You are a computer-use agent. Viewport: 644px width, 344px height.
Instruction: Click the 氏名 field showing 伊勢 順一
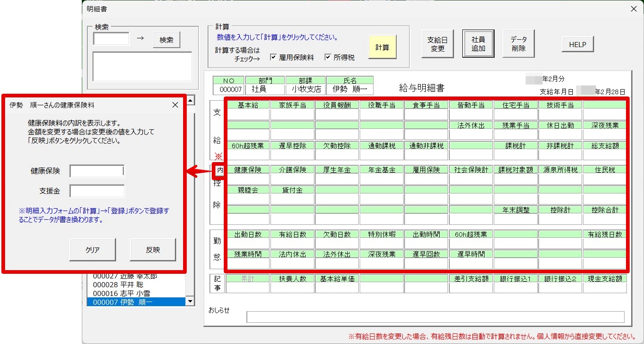click(350, 89)
